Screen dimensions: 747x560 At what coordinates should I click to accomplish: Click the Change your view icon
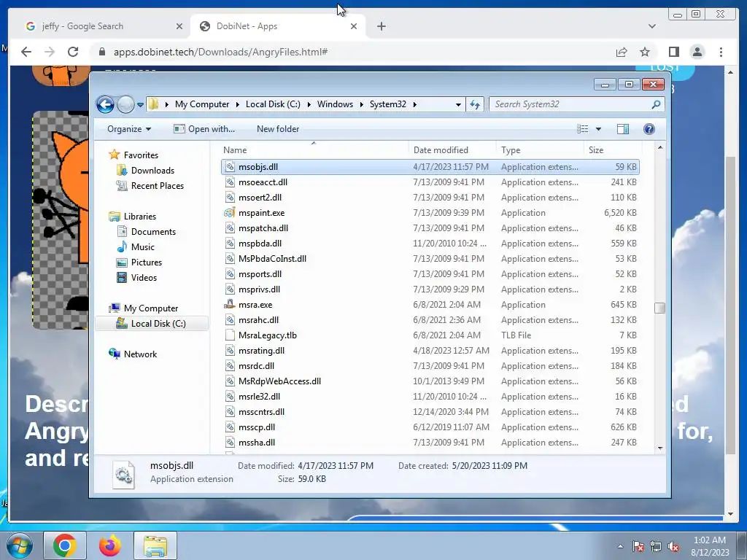coord(582,129)
